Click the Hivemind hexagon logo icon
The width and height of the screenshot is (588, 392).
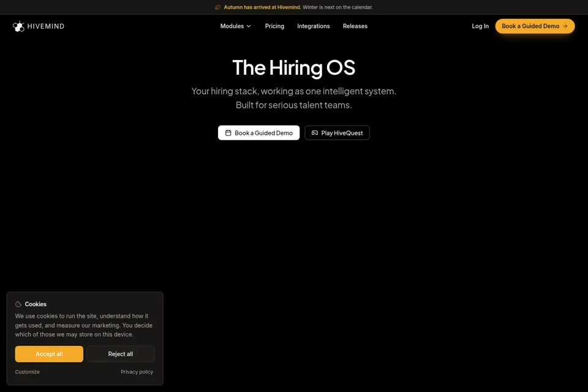coord(18,26)
